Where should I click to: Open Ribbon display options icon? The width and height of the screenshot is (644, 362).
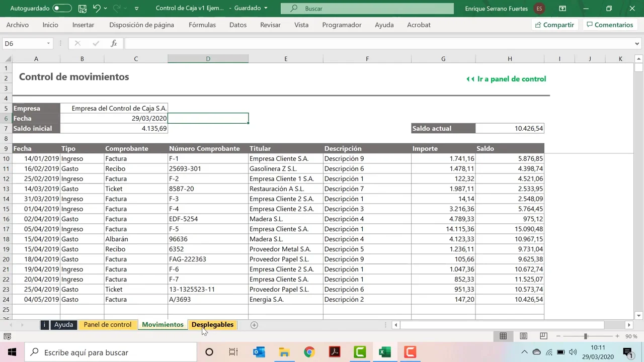(x=562, y=9)
